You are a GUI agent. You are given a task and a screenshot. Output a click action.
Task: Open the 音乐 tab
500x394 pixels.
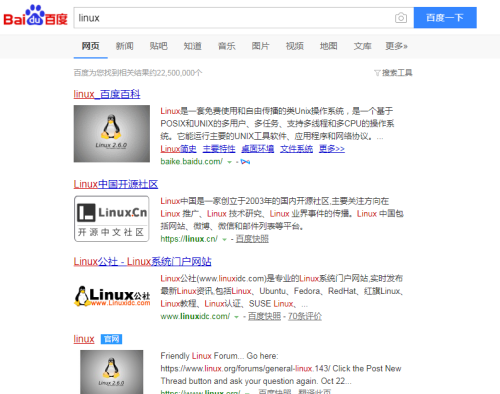click(x=227, y=46)
